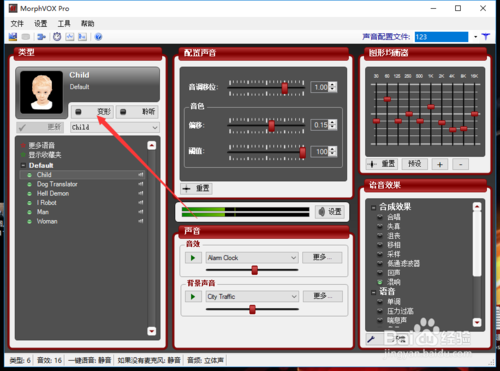
Task: Click 重置 under the voice configuration panel
Action: [196, 188]
